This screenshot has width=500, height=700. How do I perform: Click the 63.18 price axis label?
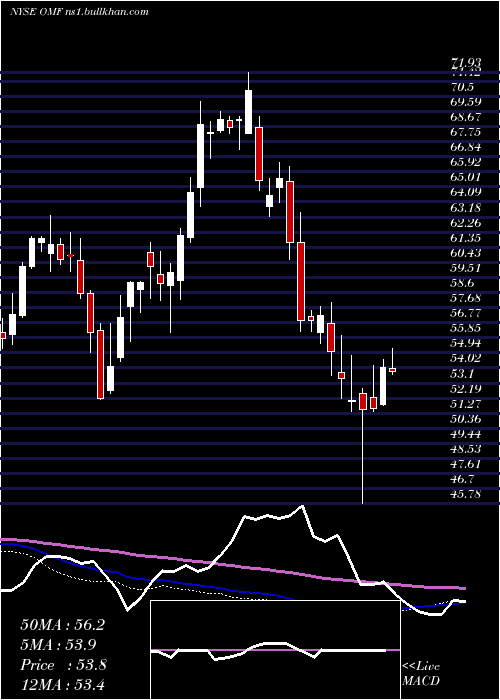tap(466, 208)
